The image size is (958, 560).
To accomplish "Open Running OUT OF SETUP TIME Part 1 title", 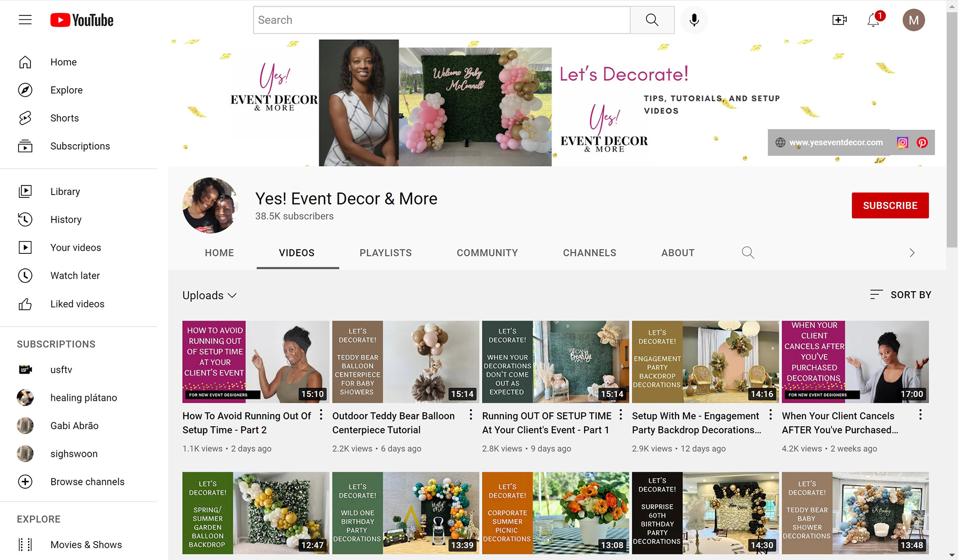I will point(547,423).
